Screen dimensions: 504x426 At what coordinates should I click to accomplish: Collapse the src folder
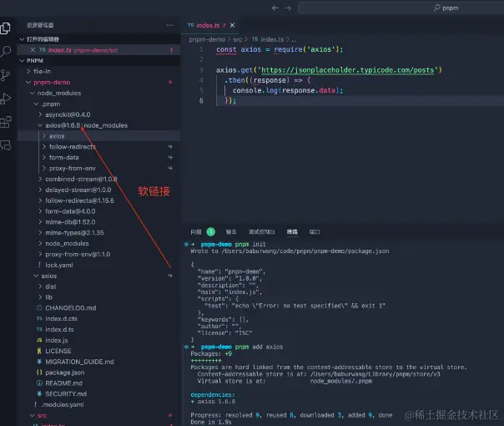[x=98, y=415]
